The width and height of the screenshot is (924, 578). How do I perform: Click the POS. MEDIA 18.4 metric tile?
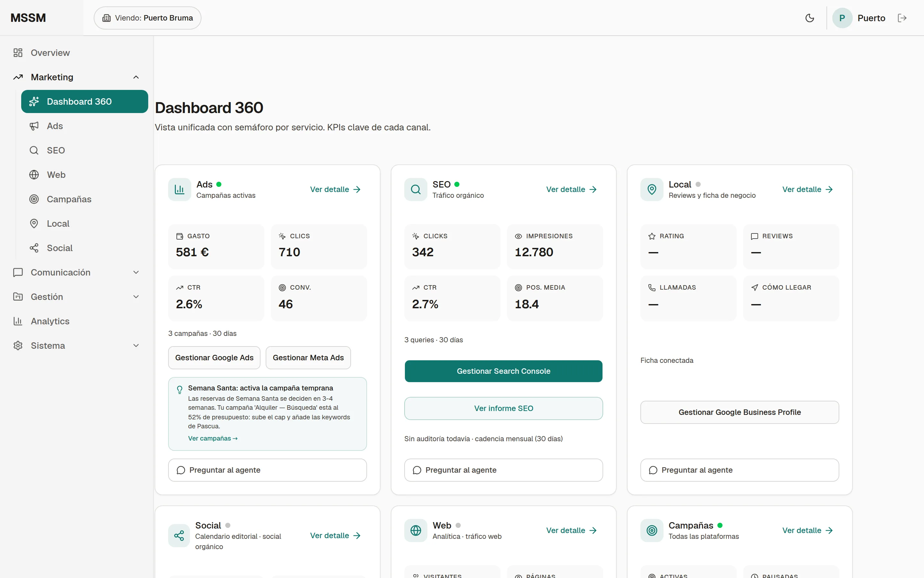(555, 298)
